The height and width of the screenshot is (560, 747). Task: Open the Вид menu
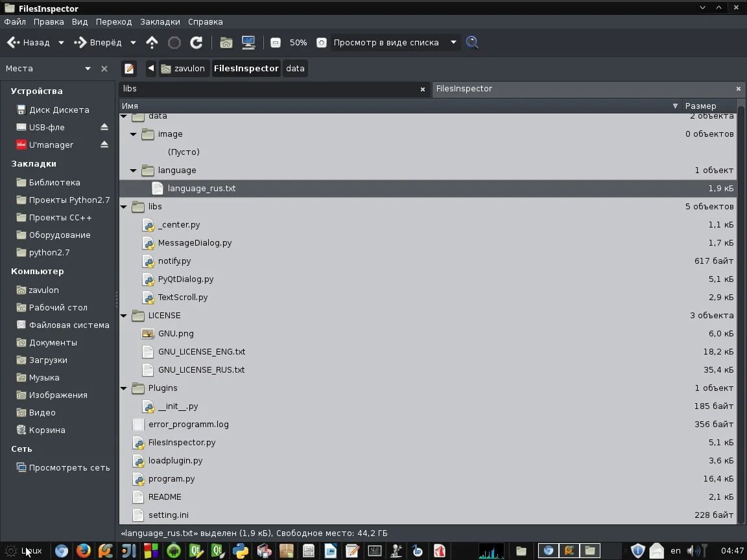click(80, 22)
